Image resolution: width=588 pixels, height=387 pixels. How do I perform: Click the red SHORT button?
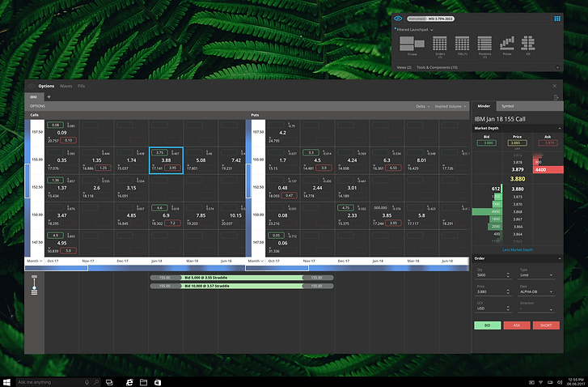[x=546, y=325]
